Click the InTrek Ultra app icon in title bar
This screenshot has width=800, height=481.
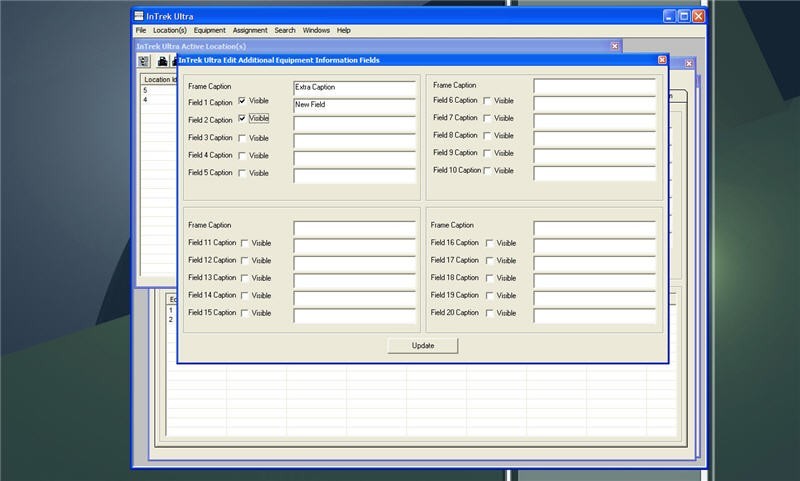click(139, 16)
